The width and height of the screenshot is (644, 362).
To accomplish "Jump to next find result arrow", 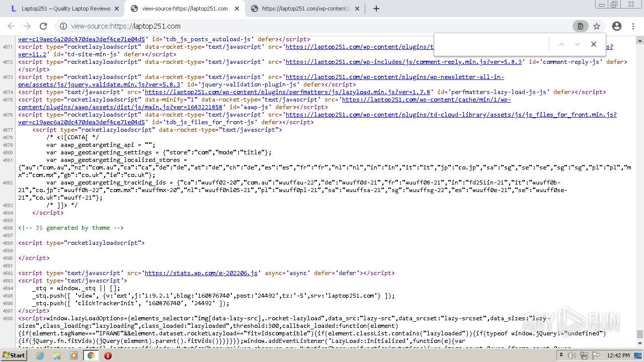I will point(578,44).
